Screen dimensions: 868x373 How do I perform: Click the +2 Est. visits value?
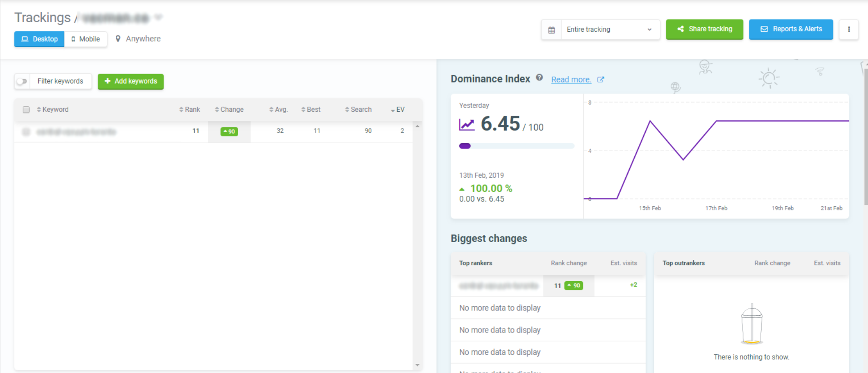point(633,285)
